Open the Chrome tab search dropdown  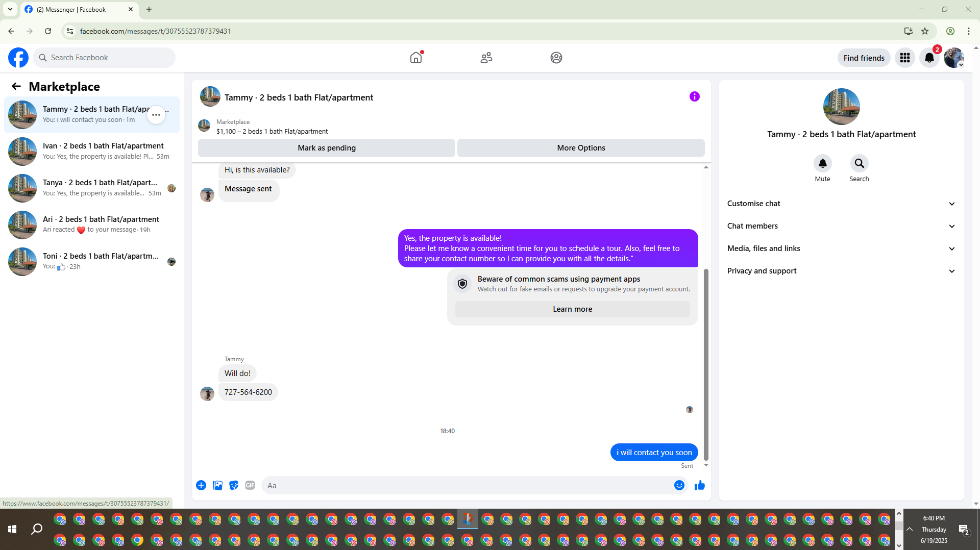pyautogui.click(x=10, y=9)
